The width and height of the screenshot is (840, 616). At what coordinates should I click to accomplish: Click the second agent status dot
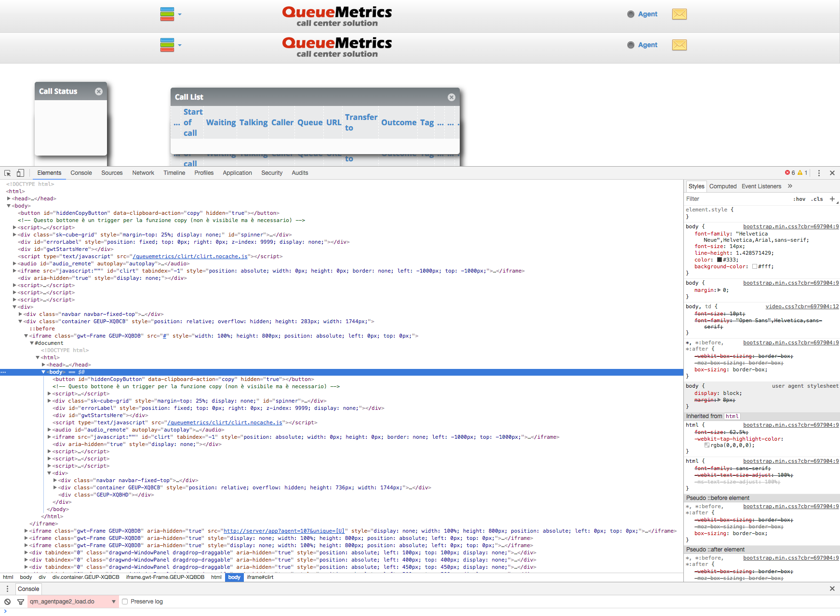631,45
